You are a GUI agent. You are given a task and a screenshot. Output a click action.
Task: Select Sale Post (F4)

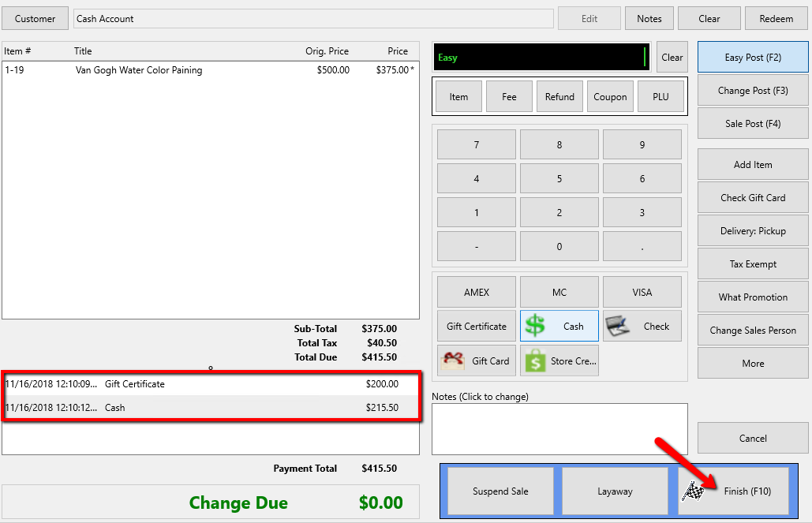[x=753, y=124]
